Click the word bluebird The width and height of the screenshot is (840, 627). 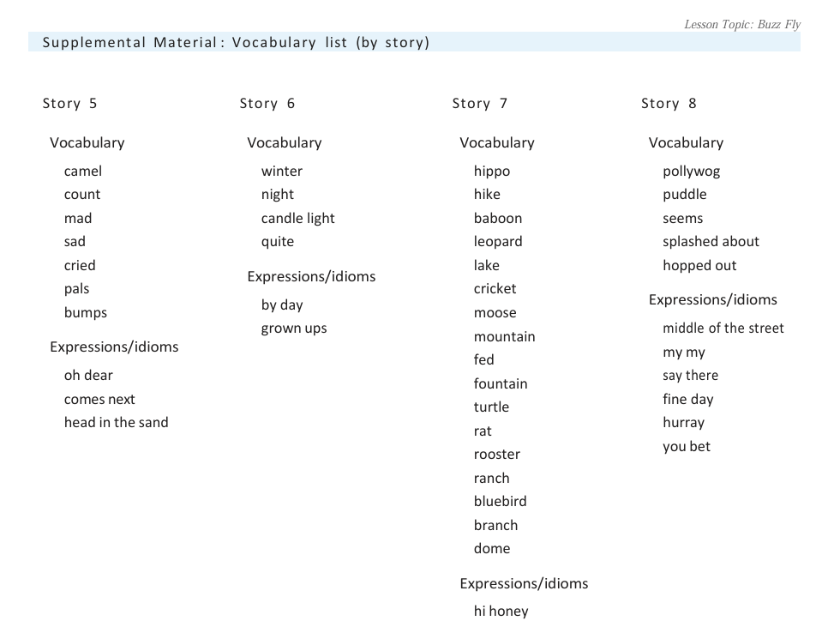500,502
